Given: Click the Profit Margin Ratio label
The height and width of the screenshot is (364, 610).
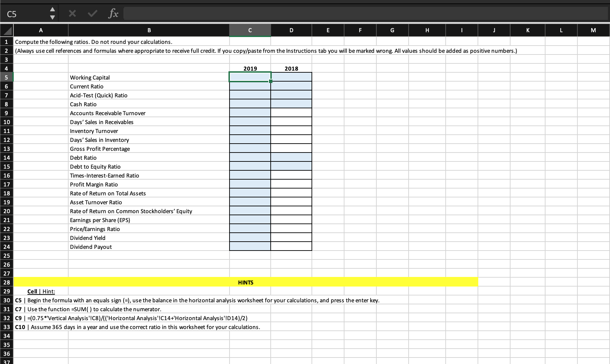Looking at the screenshot, I should [x=94, y=184].
